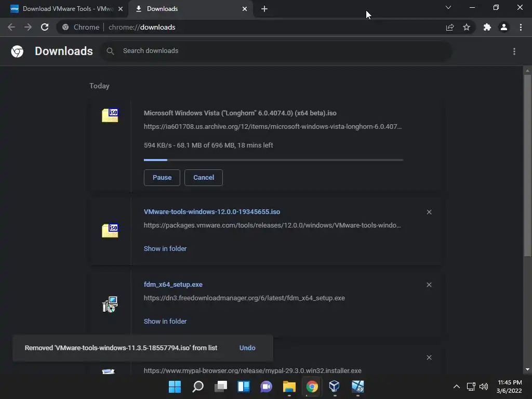Open the Widgets taskbar icon
The height and width of the screenshot is (399, 532).
click(x=244, y=387)
